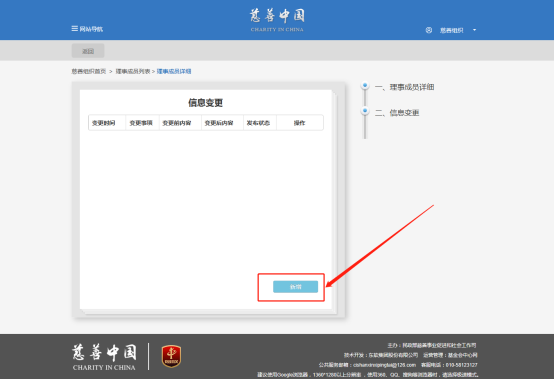554x379 pixels.
Task: Jump to step 二、信息变更
Action: (x=397, y=113)
